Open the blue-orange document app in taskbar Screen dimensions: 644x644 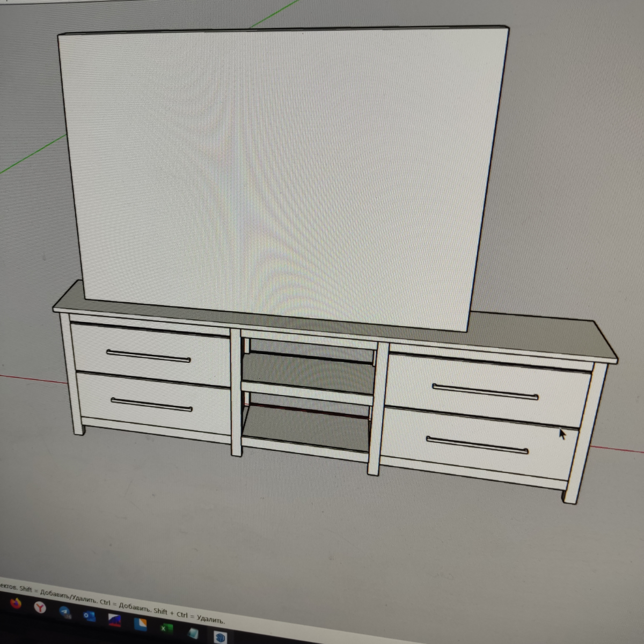[140, 624]
